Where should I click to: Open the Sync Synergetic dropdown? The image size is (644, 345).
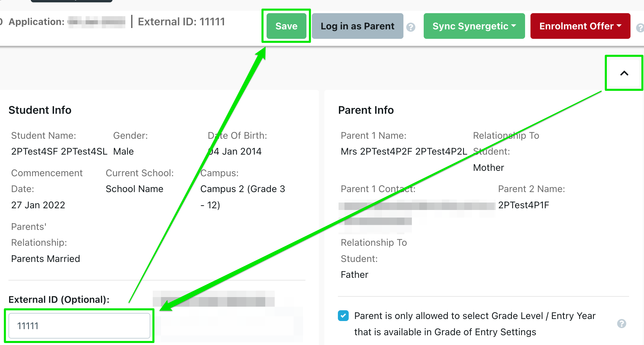click(x=474, y=26)
